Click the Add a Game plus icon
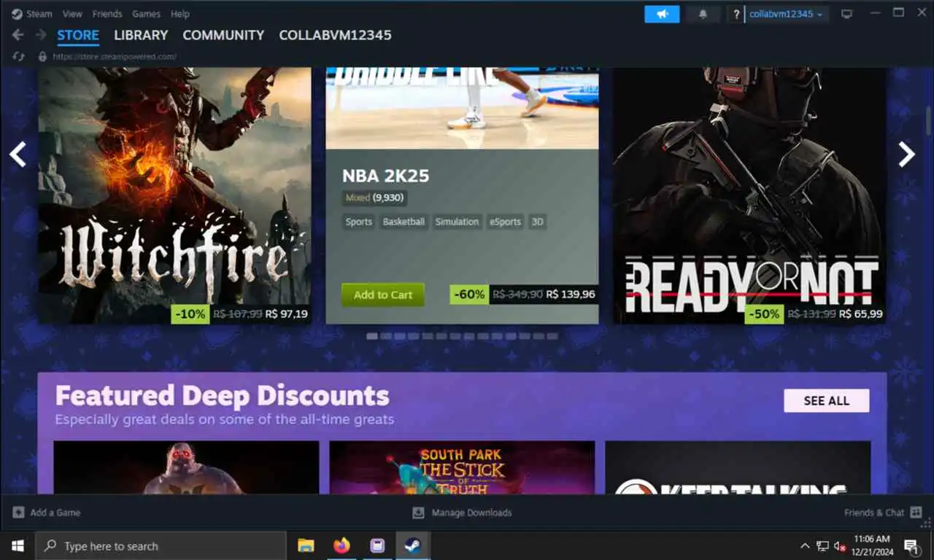The image size is (934, 560). coord(18,513)
